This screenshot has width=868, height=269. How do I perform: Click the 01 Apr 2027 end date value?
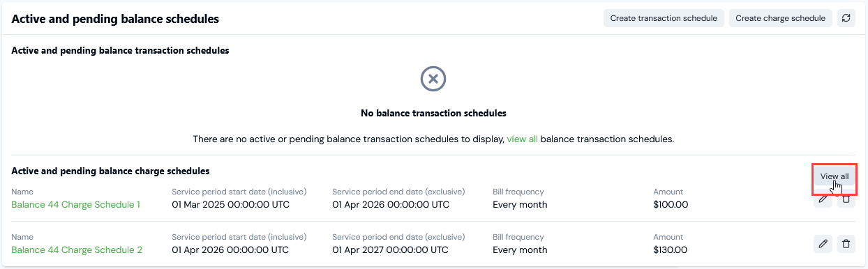[x=391, y=249]
